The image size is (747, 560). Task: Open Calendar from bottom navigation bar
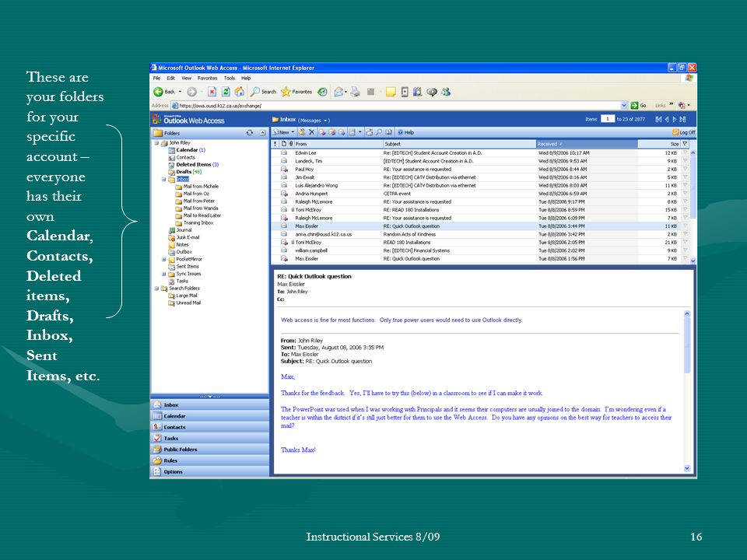[x=209, y=416]
